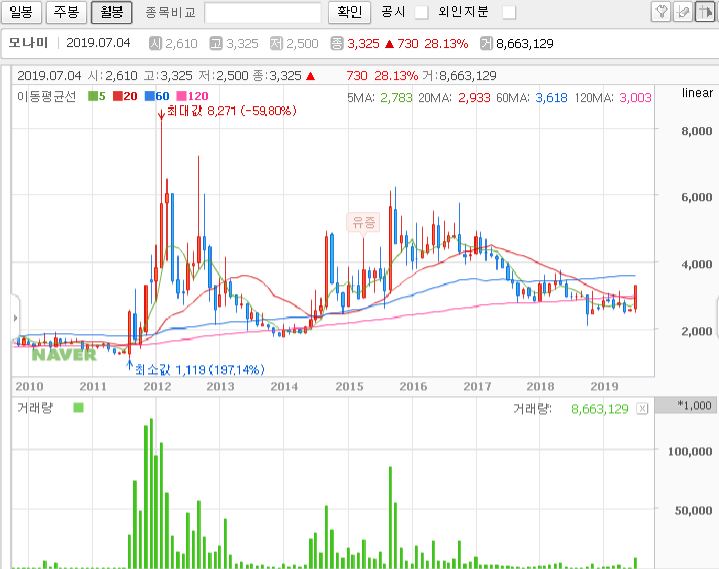Expand the left side panel arrow
The width and height of the screenshot is (719, 569).
coord(16,318)
